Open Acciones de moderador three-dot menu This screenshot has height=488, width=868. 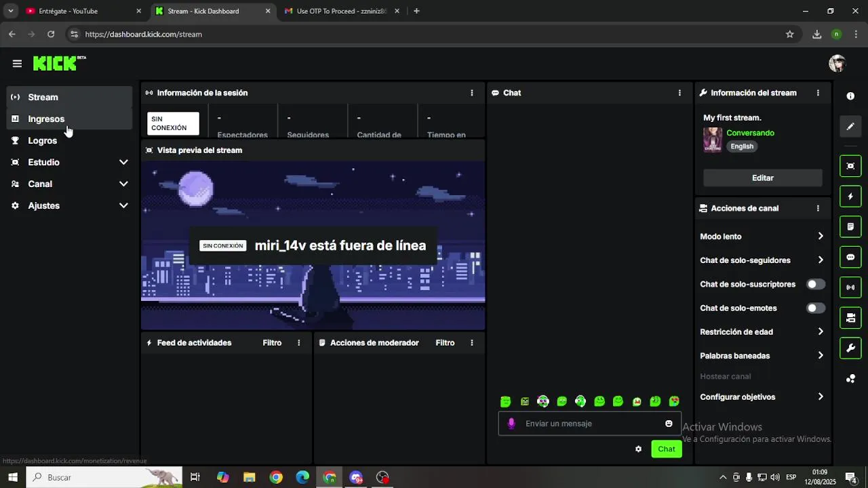472,343
